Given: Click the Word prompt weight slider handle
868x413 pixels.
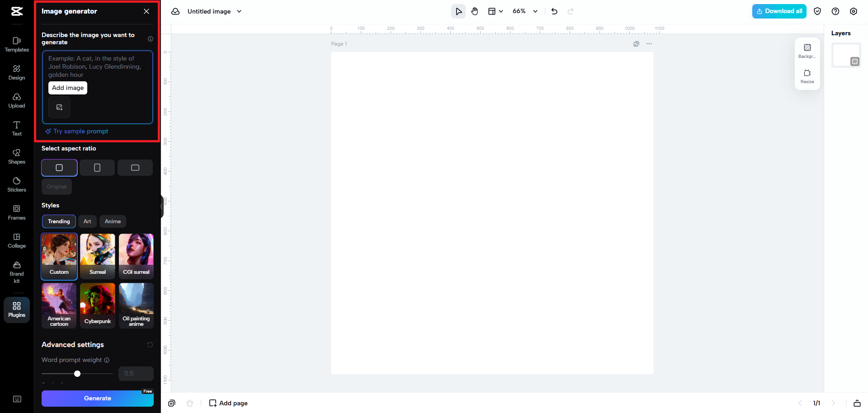Looking at the screenshot, I should 77,374.
